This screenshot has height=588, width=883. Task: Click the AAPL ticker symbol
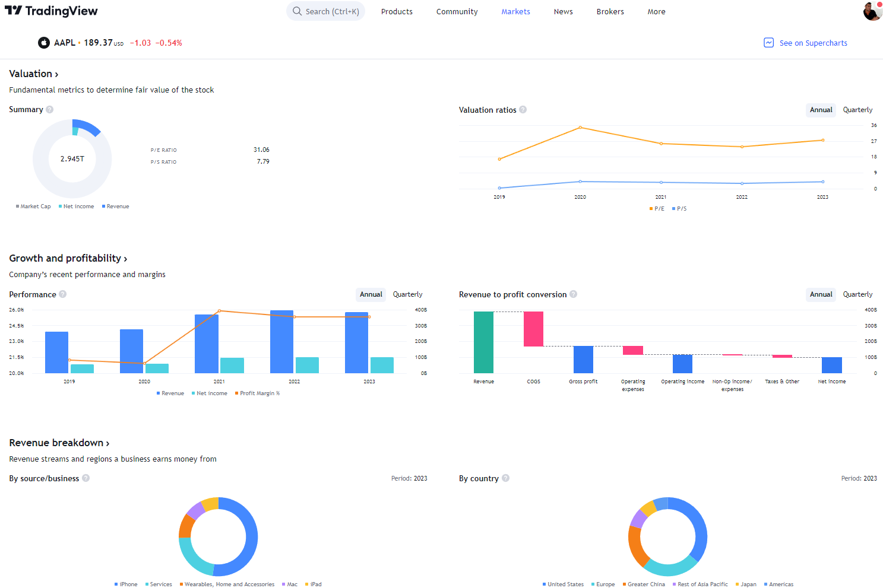click(x=66, y=42)
